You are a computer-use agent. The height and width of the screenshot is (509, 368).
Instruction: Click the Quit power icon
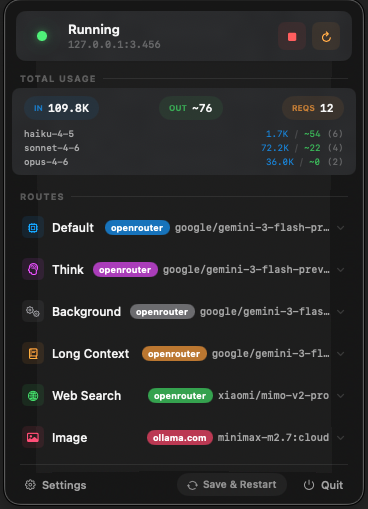309,485
